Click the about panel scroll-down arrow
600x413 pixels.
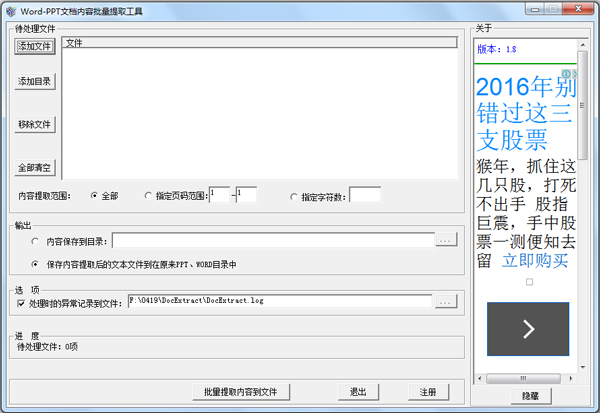[583, 368]
